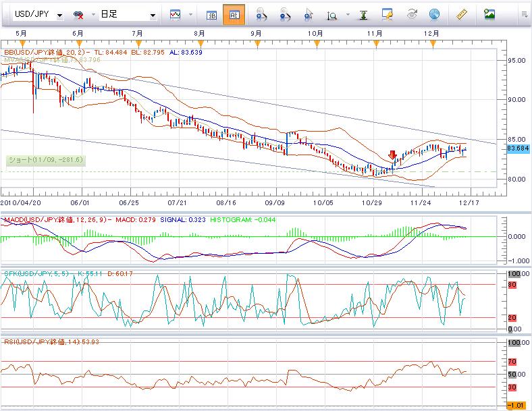Click the blue radar globe icon
Image resolution: width=532 pixels, height=411 pixels.
(434, 15)
